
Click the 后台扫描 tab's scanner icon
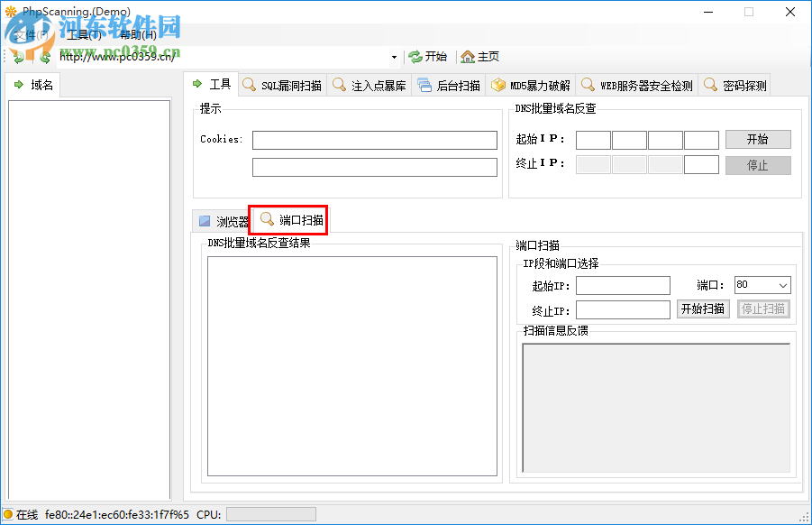coord(424,83)
